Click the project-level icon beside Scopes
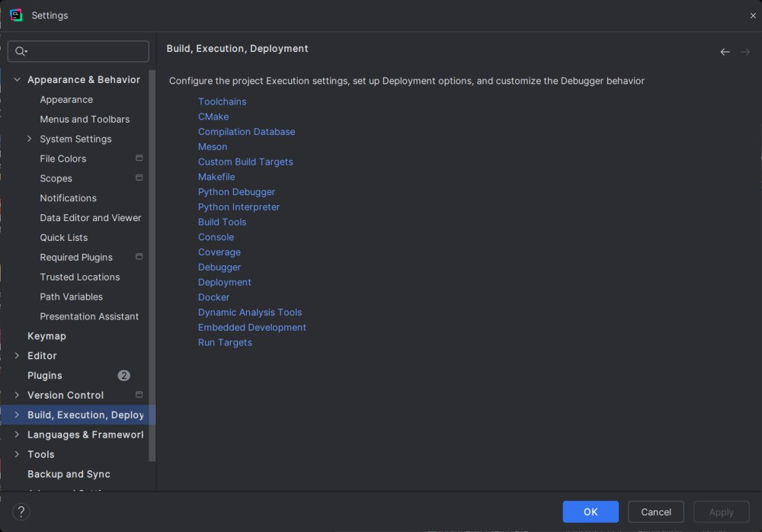Screen dimensions: 762x532 tap(139, 178)
